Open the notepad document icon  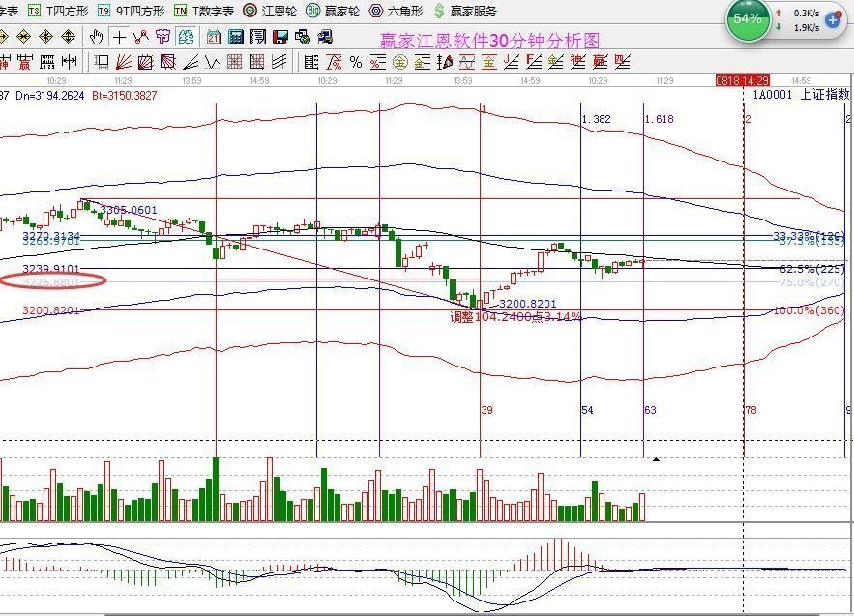[x=258, y=37]
